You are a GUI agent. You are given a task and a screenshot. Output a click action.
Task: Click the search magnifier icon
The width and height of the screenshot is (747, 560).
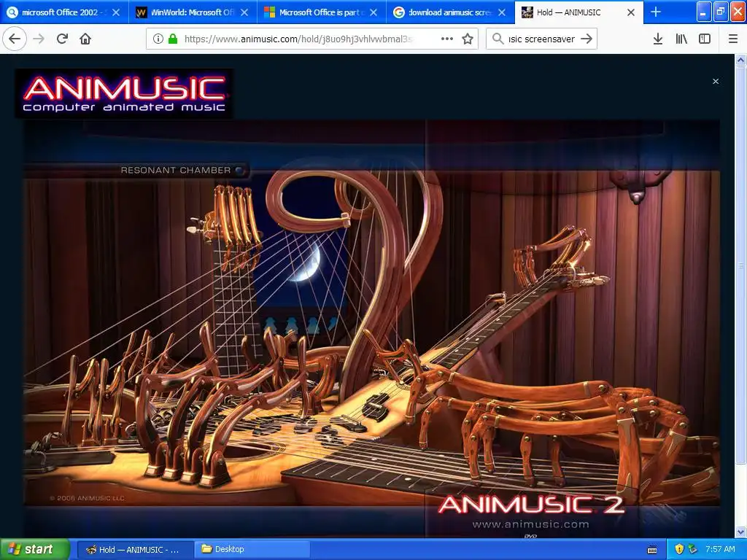point(498,39)
